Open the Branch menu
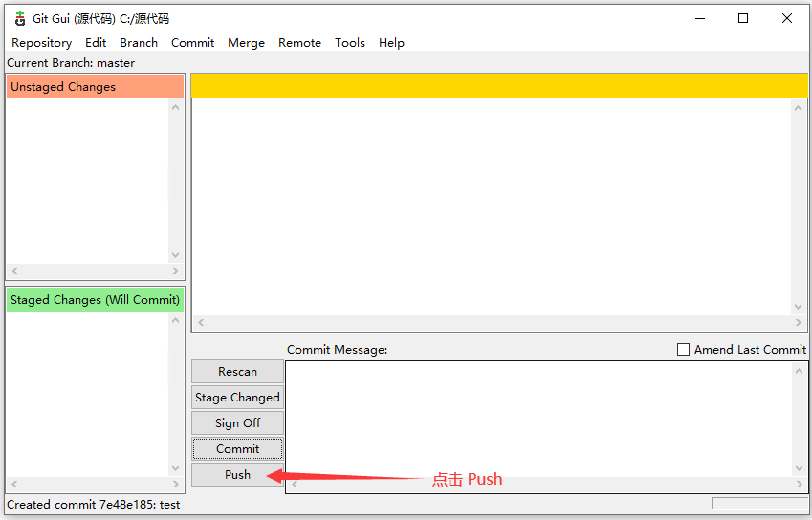 point(139,43)
